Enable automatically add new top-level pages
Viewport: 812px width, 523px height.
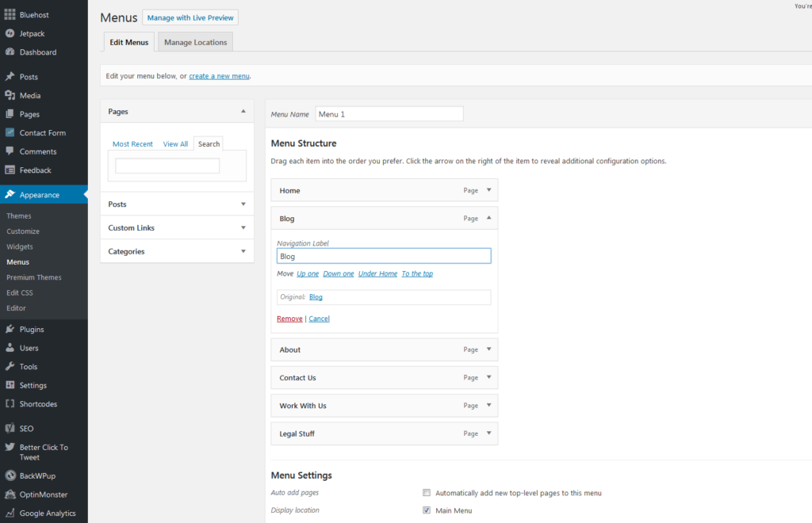tap(426, 492)
